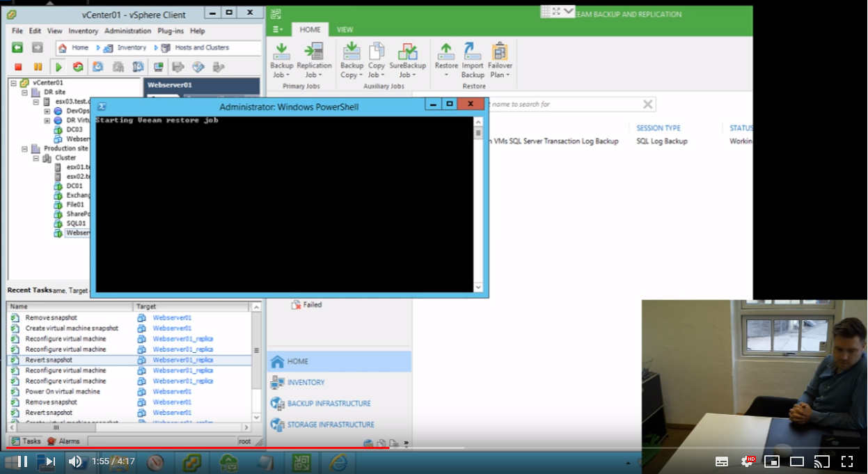Click the Import Backup ribbon button
Screen dimensions: 868x474
click(473, 61)
